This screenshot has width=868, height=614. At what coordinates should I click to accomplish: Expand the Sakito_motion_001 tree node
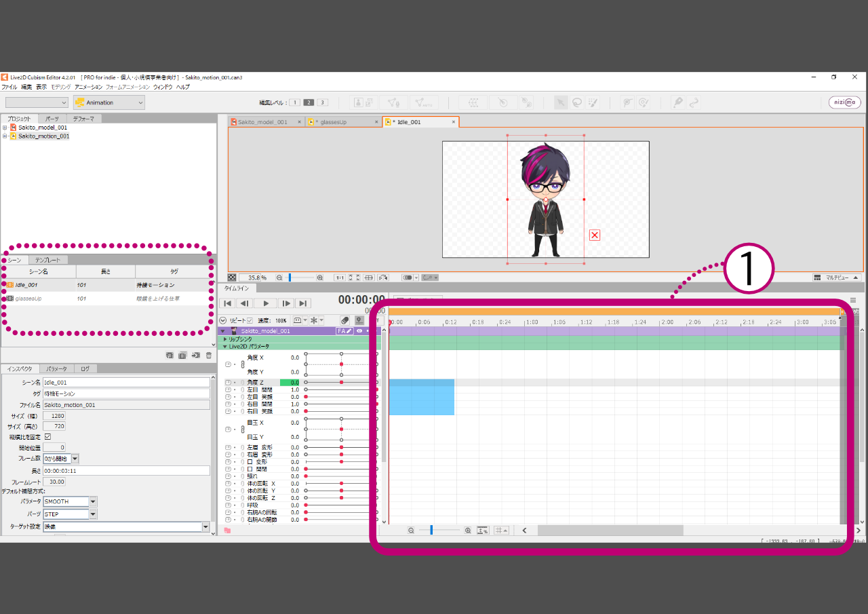click(5, 136)
